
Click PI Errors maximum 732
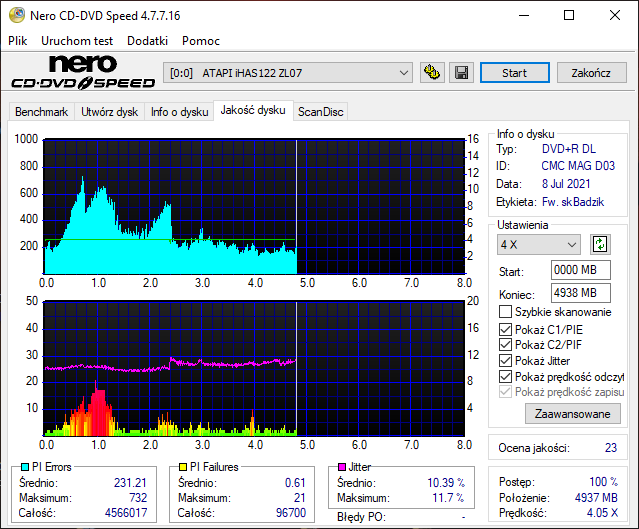coord(138,498)
